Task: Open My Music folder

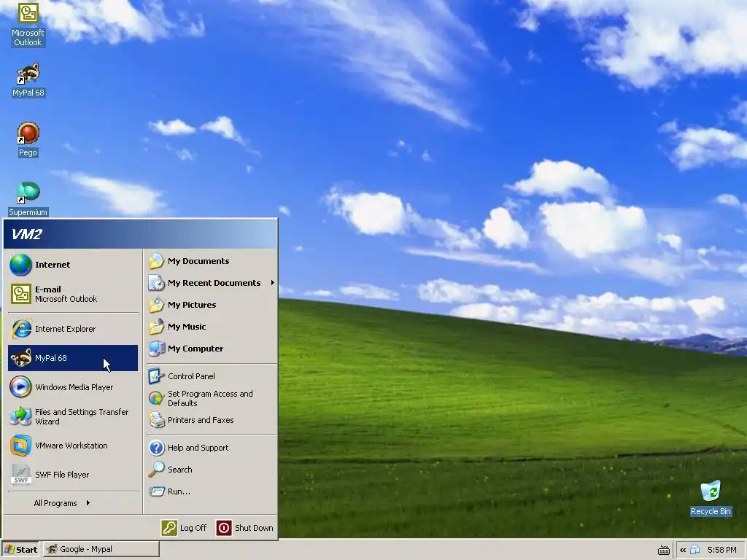Action: (x=212, y=327)
